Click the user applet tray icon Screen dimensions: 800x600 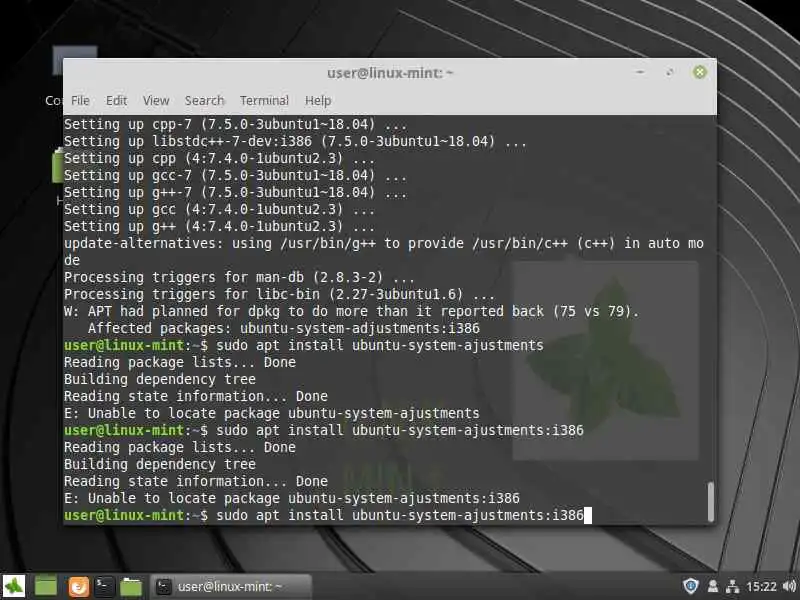[x=713, y=586]
